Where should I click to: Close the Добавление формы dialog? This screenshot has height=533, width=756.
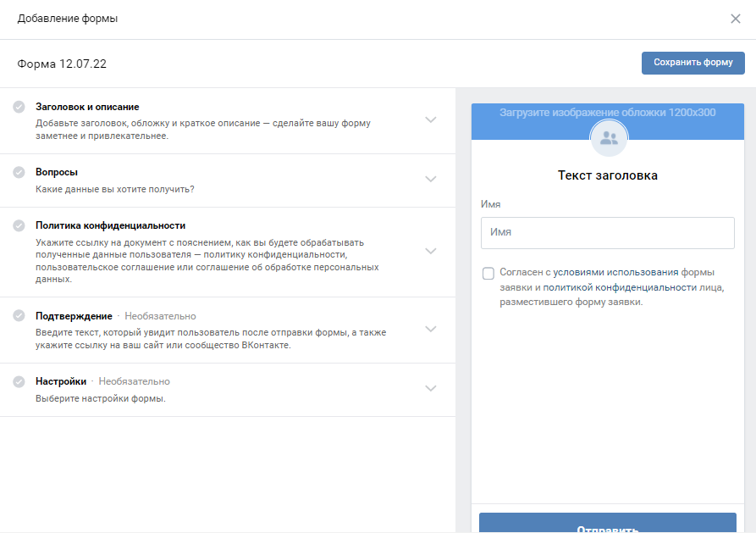point(735,19)
